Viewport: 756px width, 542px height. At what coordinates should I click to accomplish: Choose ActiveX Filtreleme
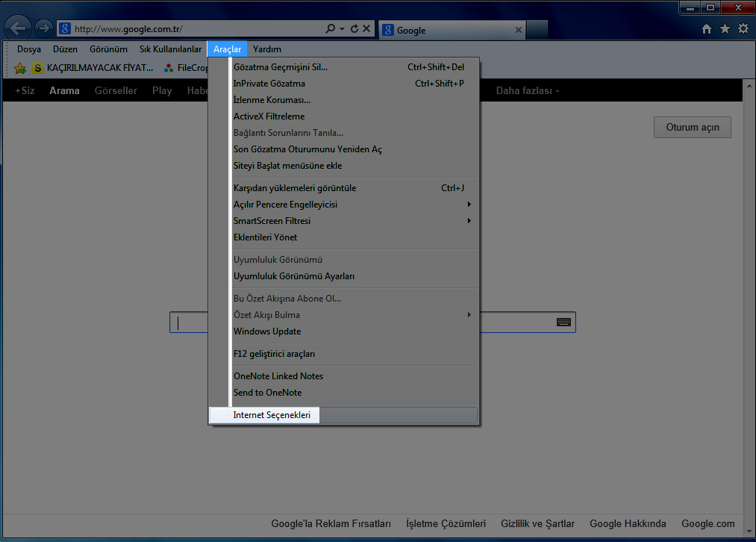[x=344, y=116]
